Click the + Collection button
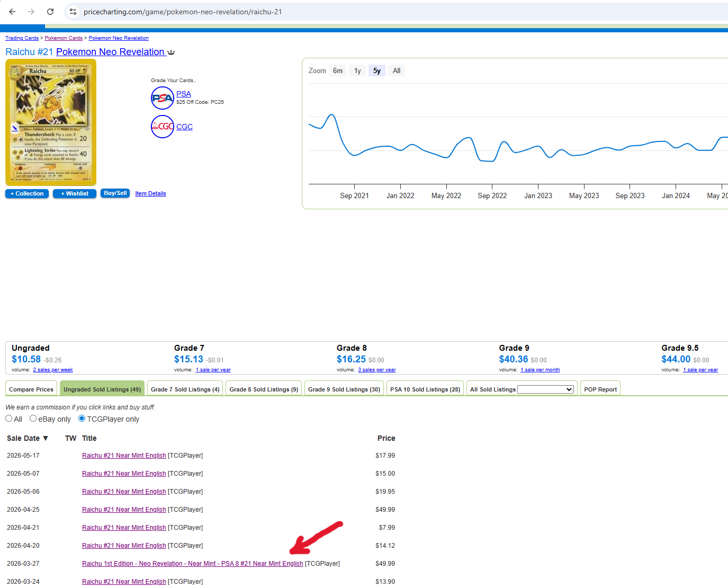 [x=27, y=193]
